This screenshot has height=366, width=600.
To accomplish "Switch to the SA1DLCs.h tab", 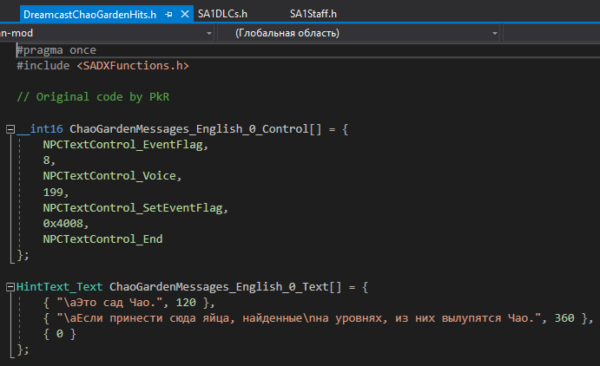I will 223,14.
